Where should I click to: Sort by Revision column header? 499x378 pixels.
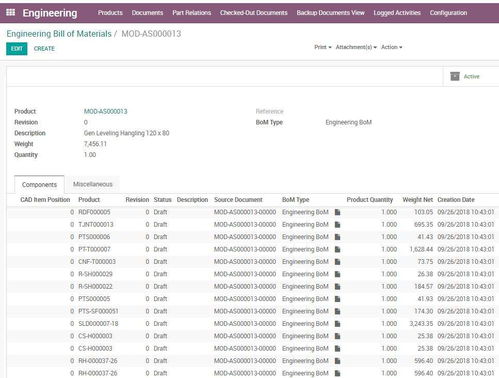point(137,200)
